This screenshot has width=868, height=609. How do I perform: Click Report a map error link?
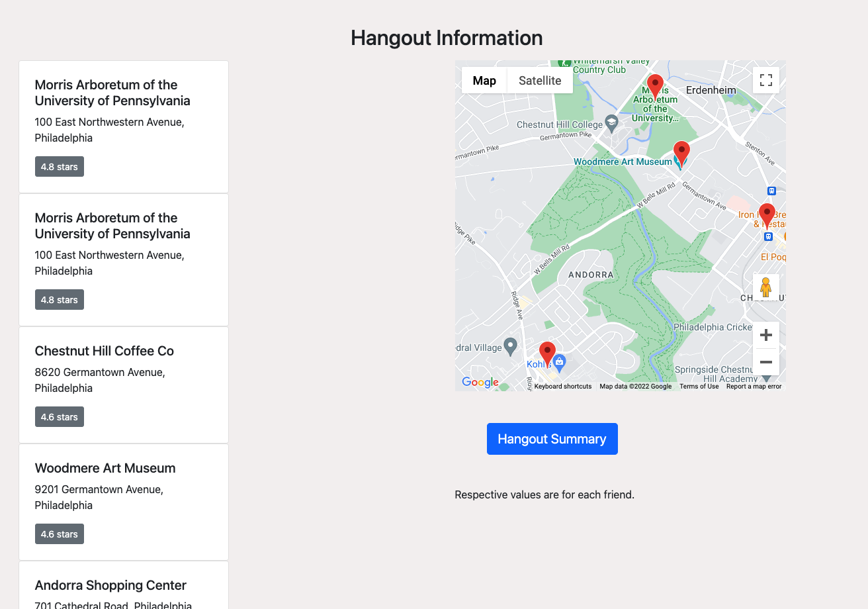click(754, 387)
